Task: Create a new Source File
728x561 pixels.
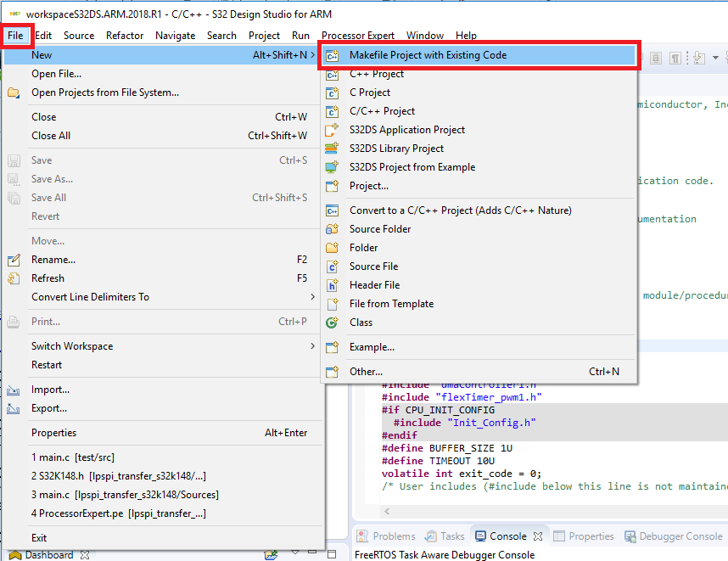Action: (x=479, y=266)
